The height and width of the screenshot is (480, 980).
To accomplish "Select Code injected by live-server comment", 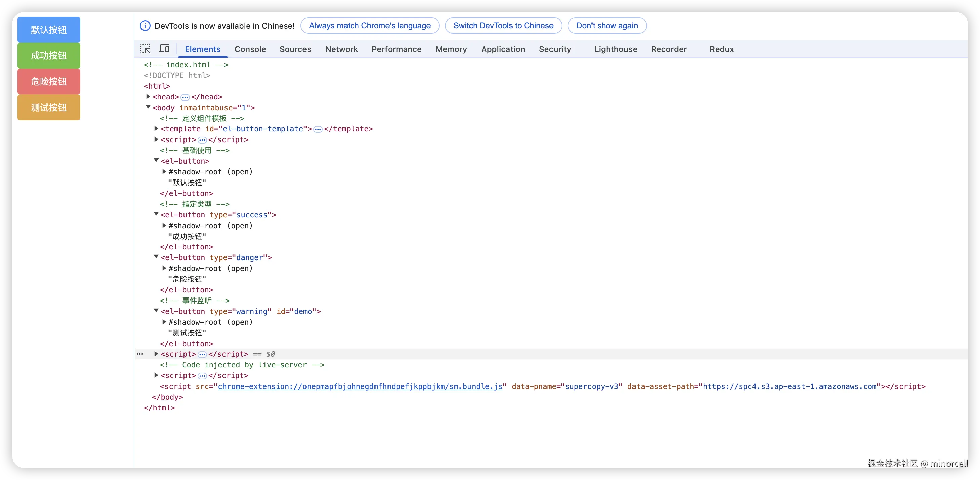I will click(x=242, y=365).
